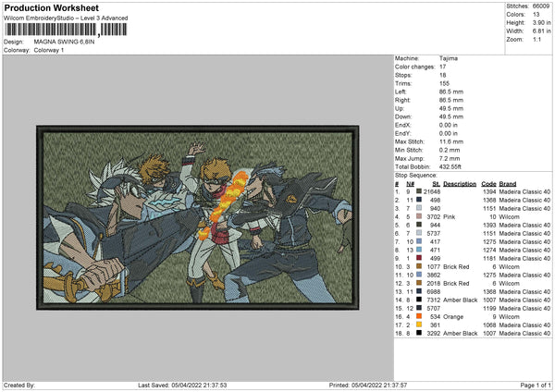Click the navy swatch beside 498 stitches

[x=419, y=200]
